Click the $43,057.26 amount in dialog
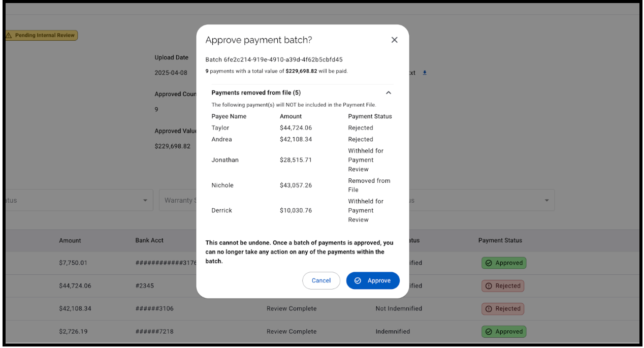Viewport: 644px width, 348px height. [x=296, y=185]
